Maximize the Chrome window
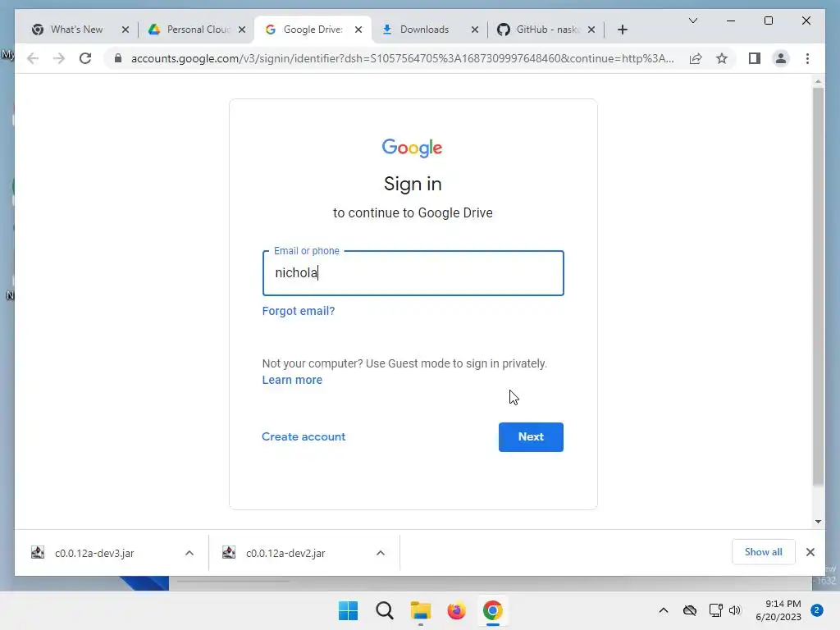 768,21
